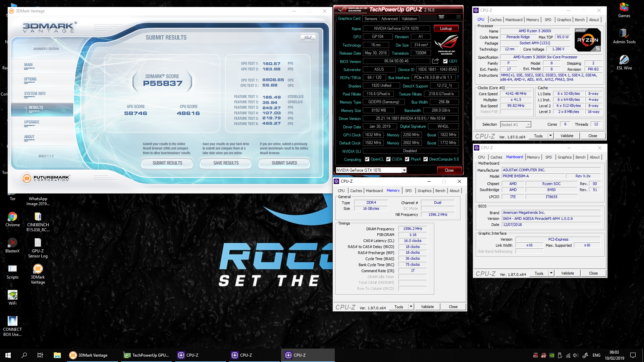This screenshot has width=644, height=362.
Task: Select the WhatsApp Image desktop file
Action: click(38, 201)
